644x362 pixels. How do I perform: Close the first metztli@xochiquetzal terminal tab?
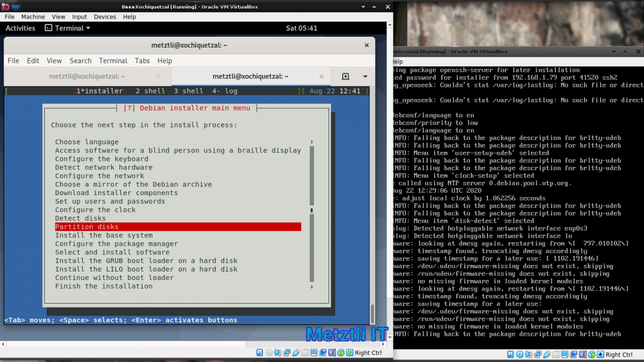tap(157, 76)
